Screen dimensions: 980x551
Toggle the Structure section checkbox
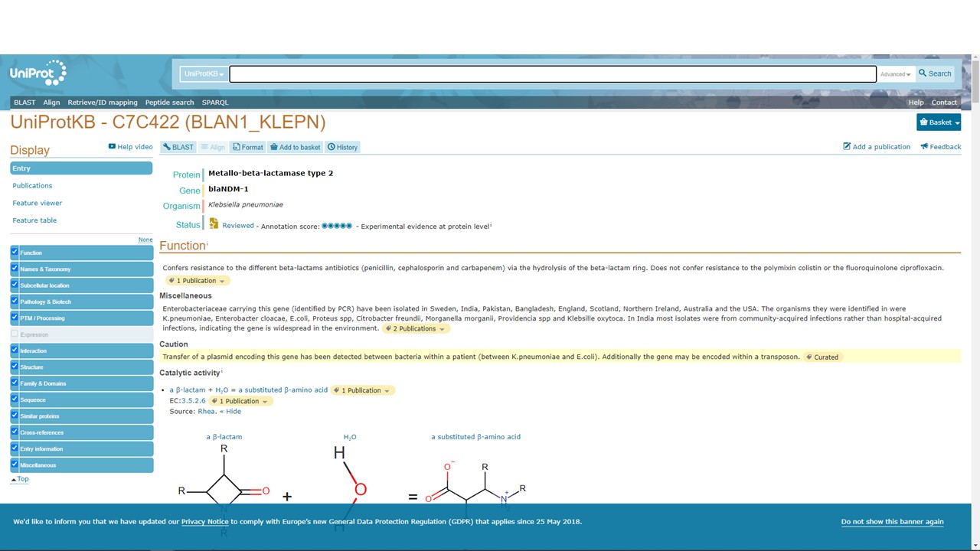(15, 367)
